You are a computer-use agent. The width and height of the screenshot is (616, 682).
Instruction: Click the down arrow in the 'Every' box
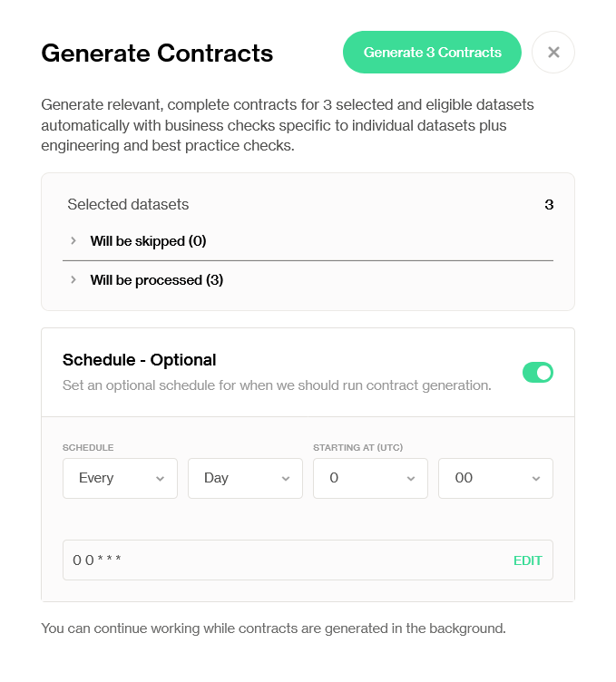pos(161,479)
